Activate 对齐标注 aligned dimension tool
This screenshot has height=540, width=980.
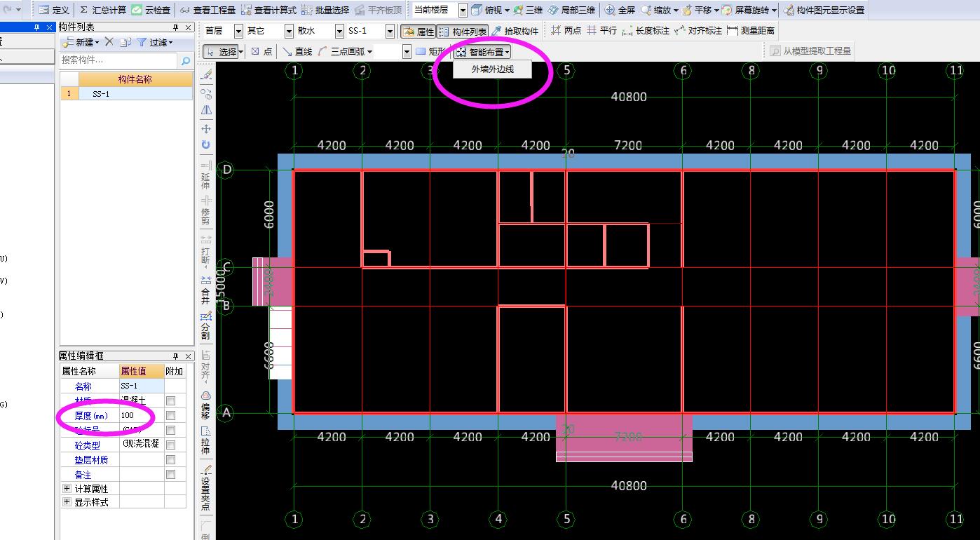click(x=698, y=31)
